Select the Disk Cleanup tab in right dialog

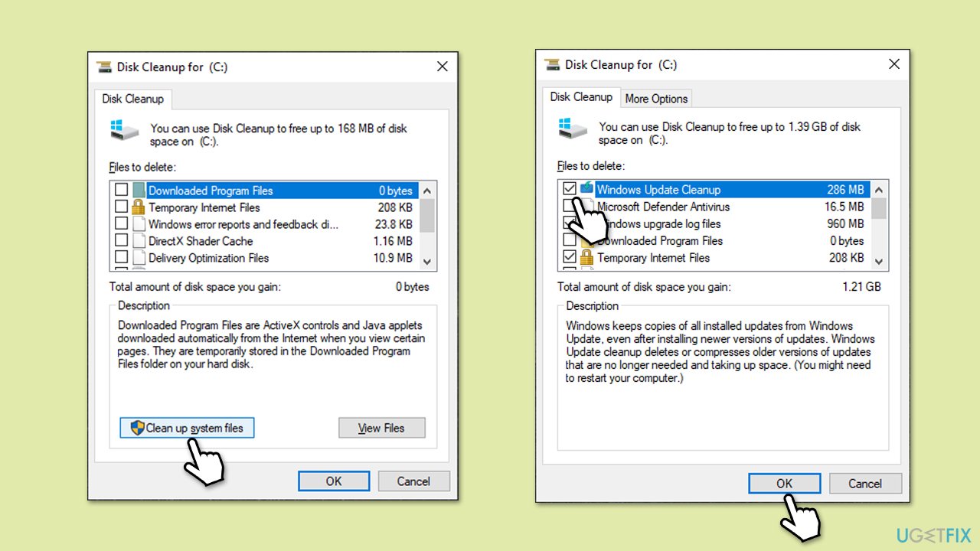tap(581, 97)
